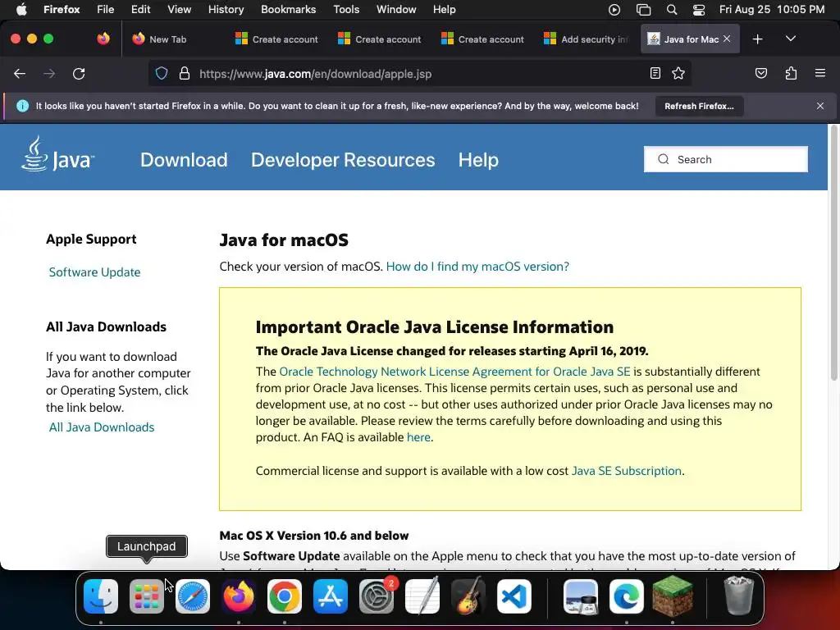Switch to the New Tab tab
The height and width of the screenshot is (630, 840).
167,39
